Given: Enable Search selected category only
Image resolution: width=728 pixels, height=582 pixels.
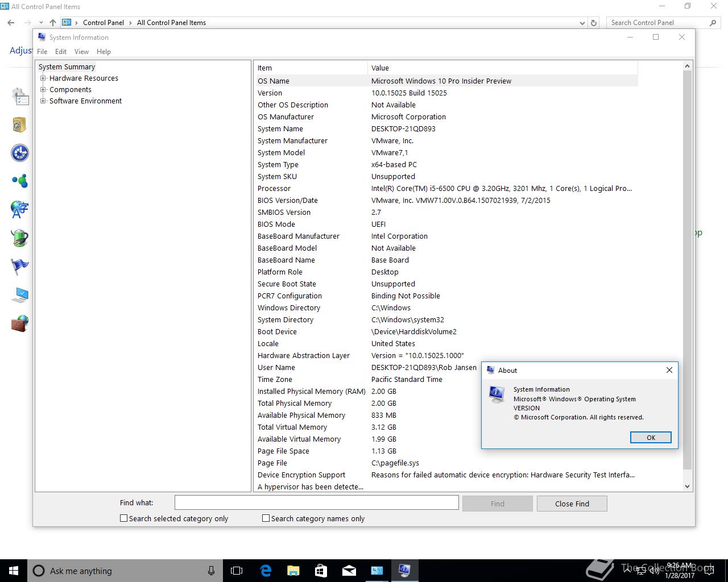Looking at the screenshot, I should pos(123,518).
